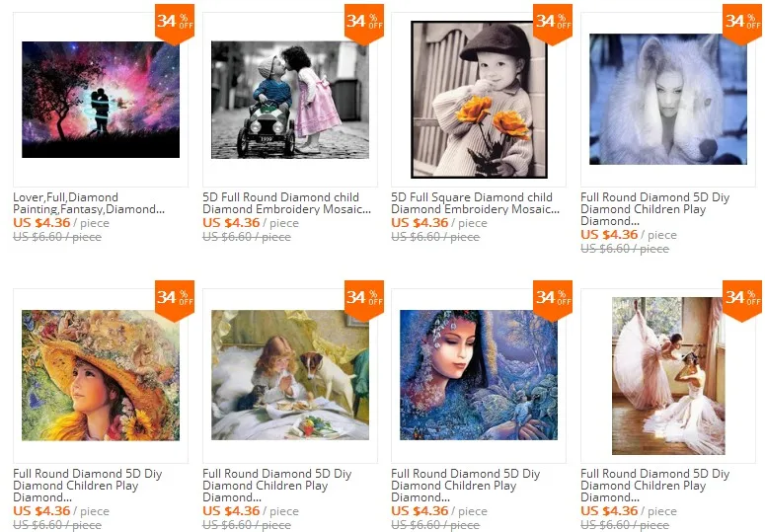Open the girl in flower hat thumbnail
Image resolution: width=765 pixels, height=532 pixels.
click(101, 375)
